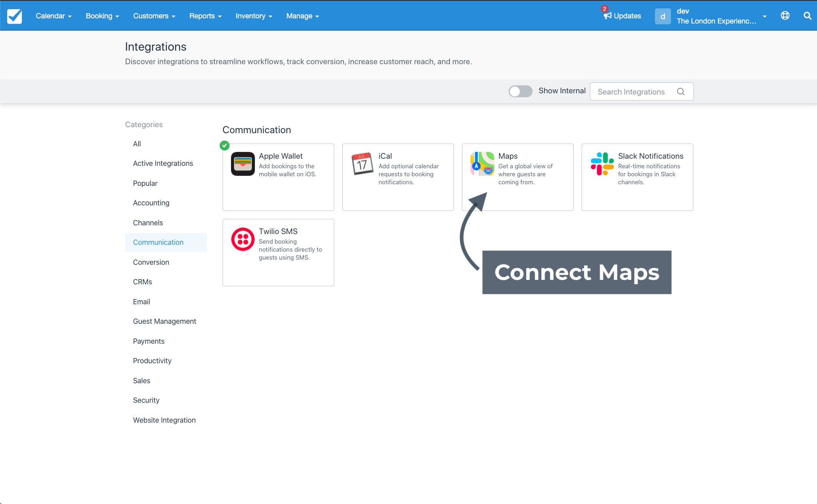Click 'Add optional calendar requests' iCal description
The image size is (817, 504).
click(x=408, y=174)
